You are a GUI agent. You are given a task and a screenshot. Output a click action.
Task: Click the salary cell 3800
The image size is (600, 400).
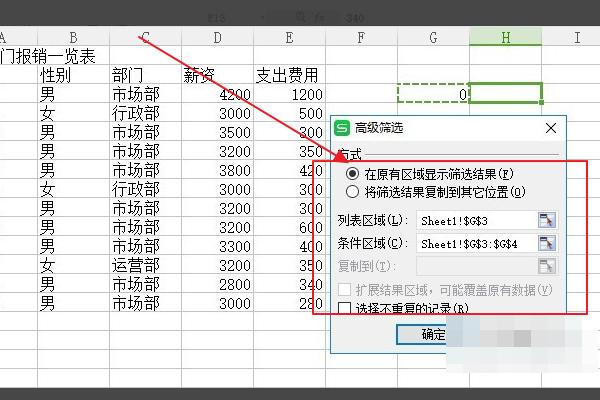pyautogui.click(x=217, y=170)
